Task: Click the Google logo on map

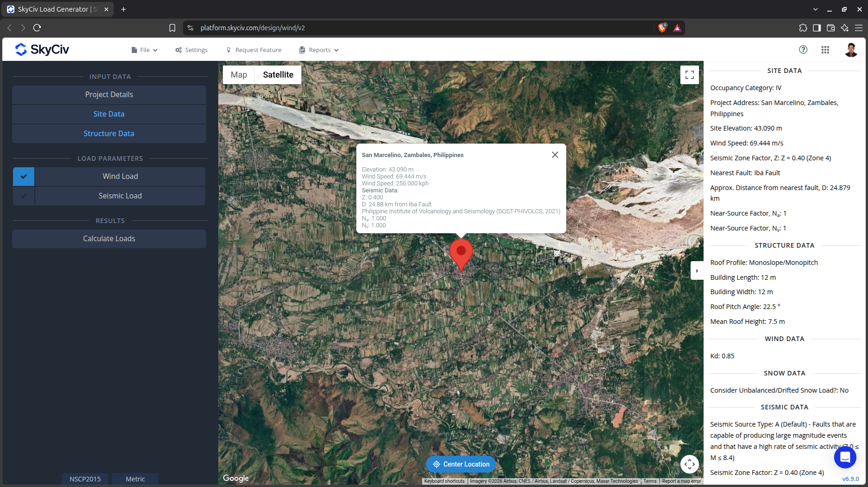Action: 236,478
